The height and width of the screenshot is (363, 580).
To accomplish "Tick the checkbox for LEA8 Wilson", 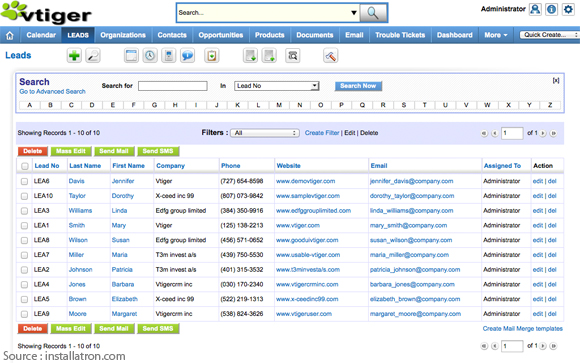I will tap(24, 241).
